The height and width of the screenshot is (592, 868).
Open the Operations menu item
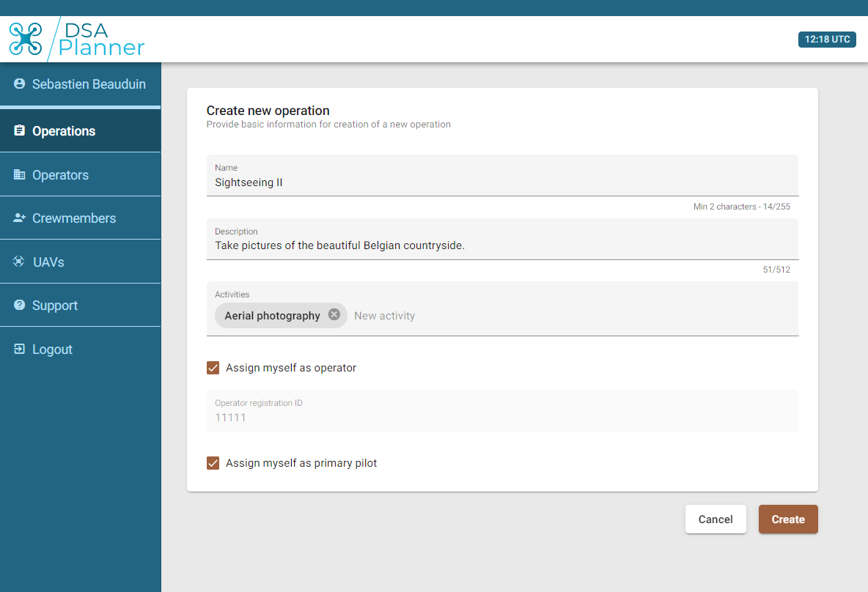(x=80, y=130)
